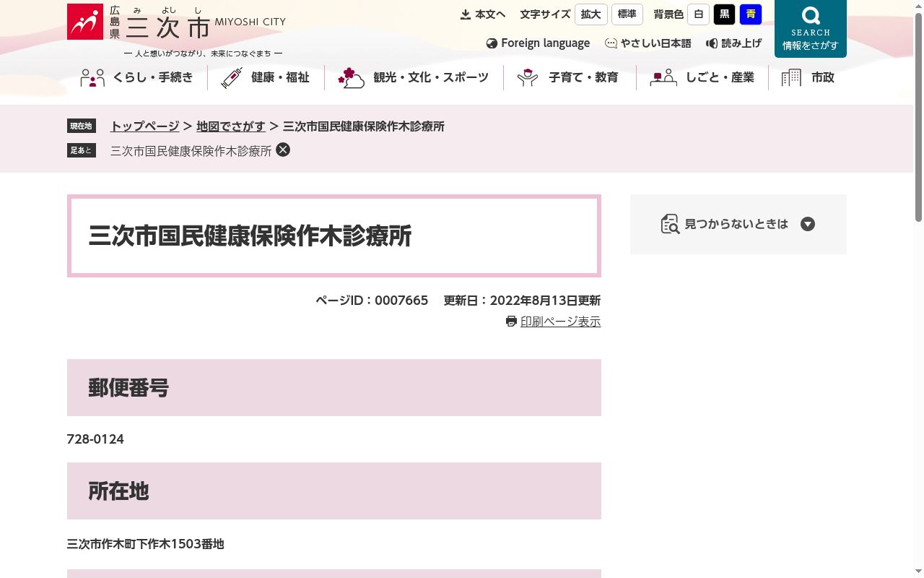
Task: Click the flower cloud icon for 観光・文化・スポーツ
Action: [351, 78]
